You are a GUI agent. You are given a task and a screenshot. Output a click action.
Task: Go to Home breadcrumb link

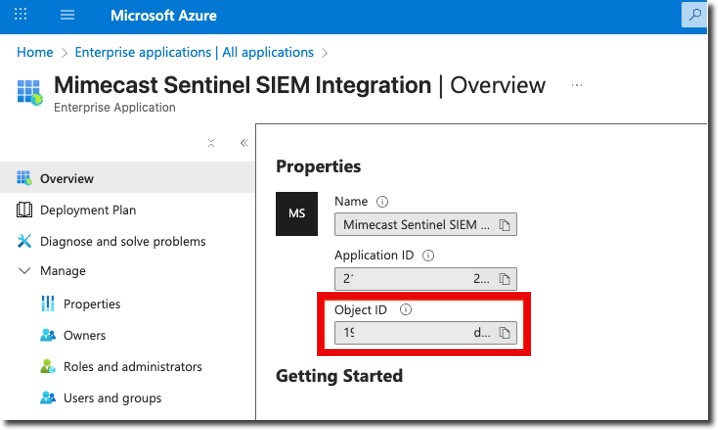[x=35, y=52]
